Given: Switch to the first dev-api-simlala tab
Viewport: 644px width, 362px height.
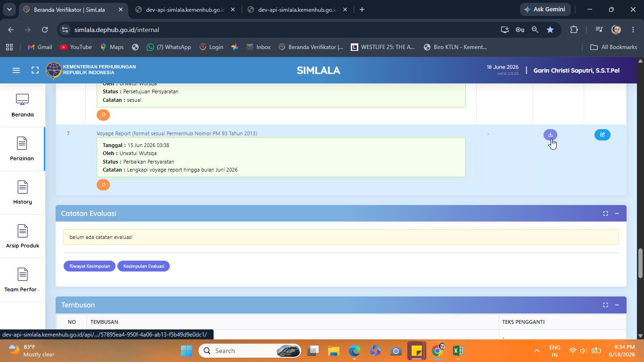Looking at the screenshot, I should tap(185, 9).
